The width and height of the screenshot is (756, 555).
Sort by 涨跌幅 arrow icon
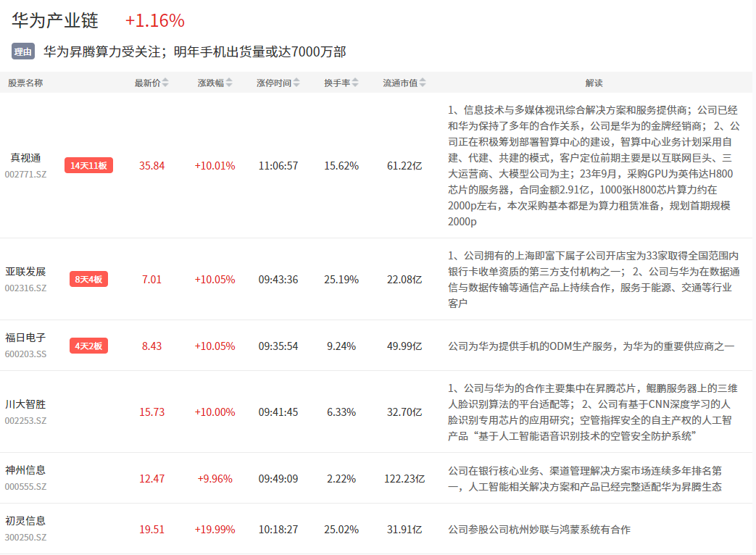coord(229,83)
